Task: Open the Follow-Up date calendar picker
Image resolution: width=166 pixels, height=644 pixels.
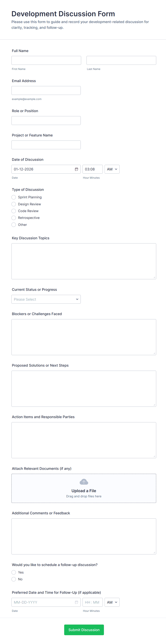Action: 76,602
